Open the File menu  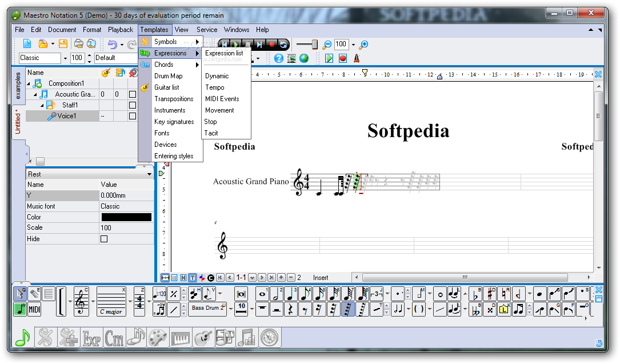pyautogui.click(x=19, y=30)
